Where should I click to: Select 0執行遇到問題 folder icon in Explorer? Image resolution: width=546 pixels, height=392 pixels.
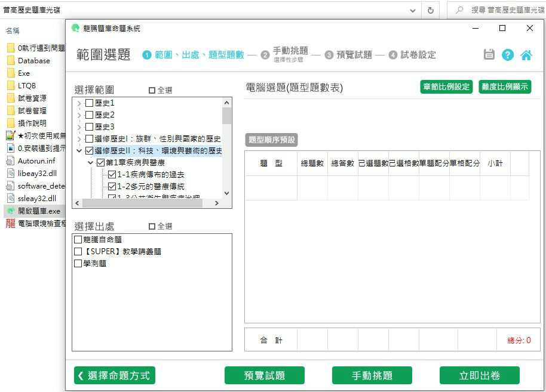click(x=11, y=48)
